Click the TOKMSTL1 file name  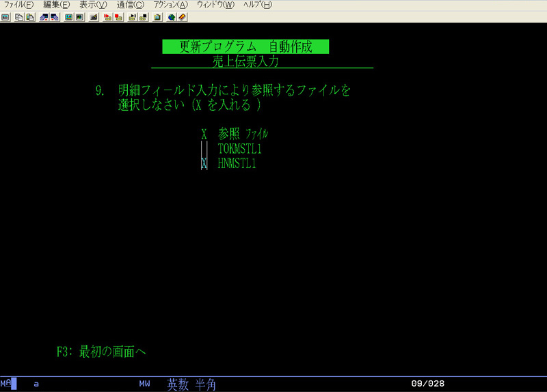pyautogui.click(x=240, y=149)
